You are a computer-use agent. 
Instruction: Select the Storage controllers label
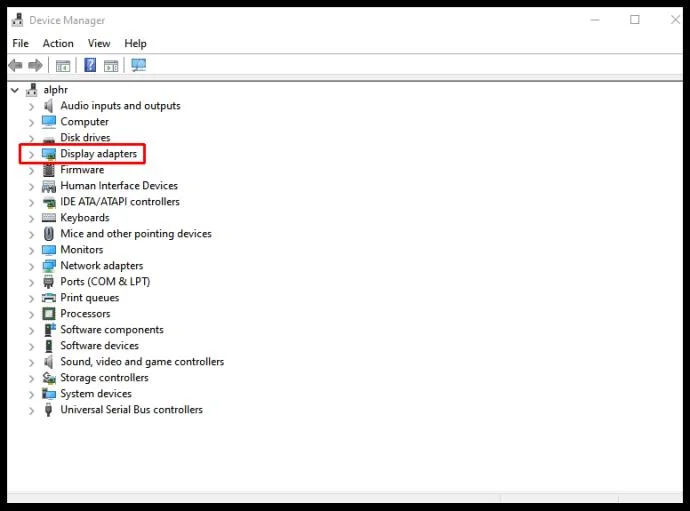104,378
